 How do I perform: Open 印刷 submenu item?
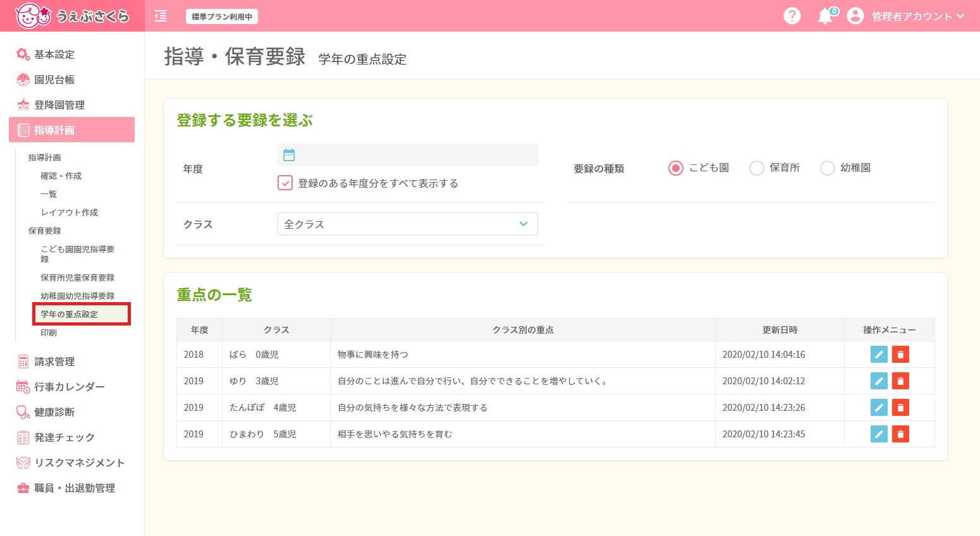point(49,332)
